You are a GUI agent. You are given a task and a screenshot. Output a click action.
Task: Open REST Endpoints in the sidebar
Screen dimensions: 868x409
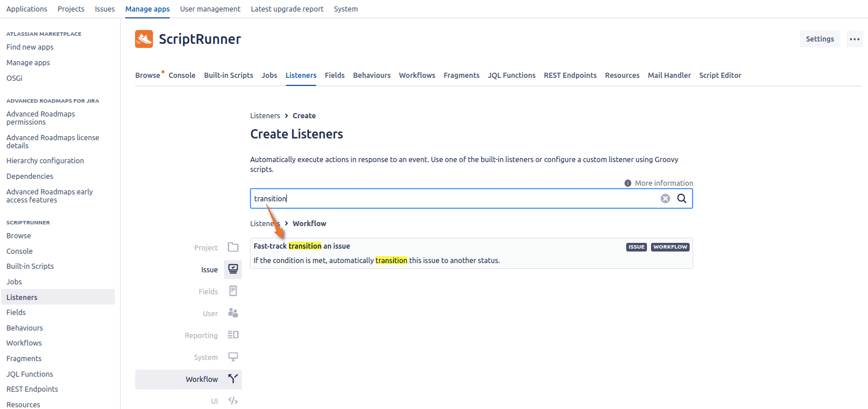[32, 389]
